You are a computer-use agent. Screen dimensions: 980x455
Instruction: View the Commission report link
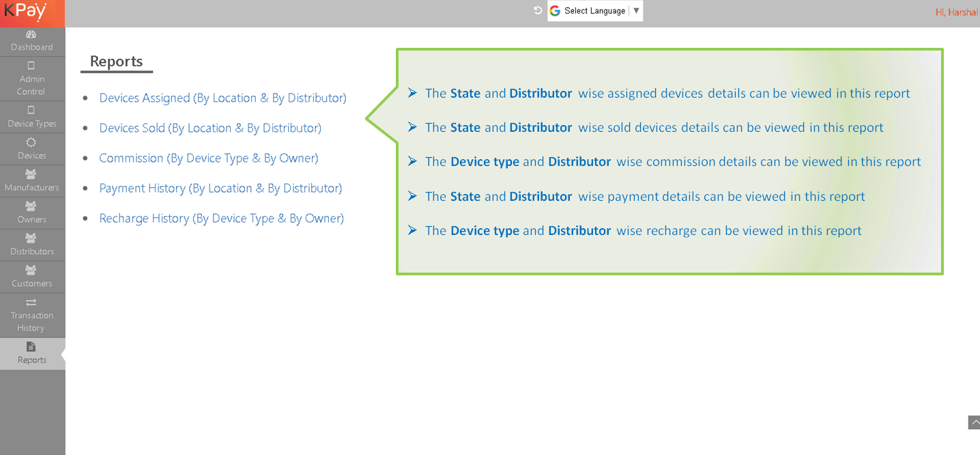(x=209, y=158)
